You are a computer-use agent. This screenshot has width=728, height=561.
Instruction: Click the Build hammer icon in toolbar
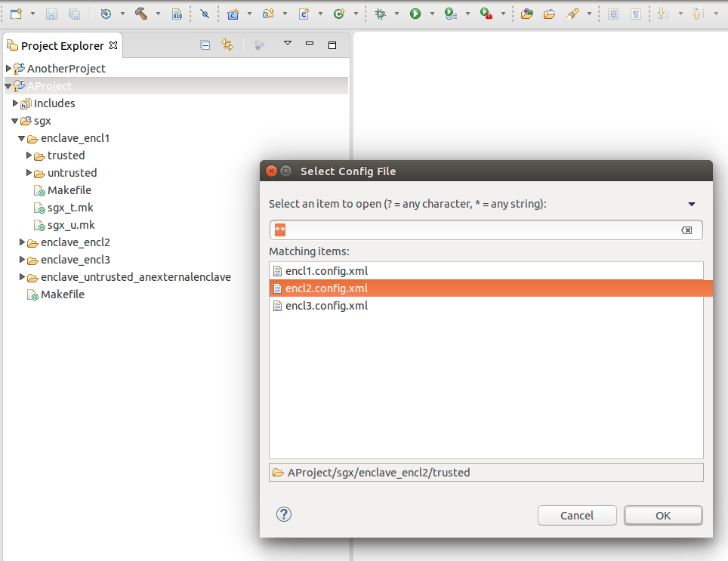[141, 14]
